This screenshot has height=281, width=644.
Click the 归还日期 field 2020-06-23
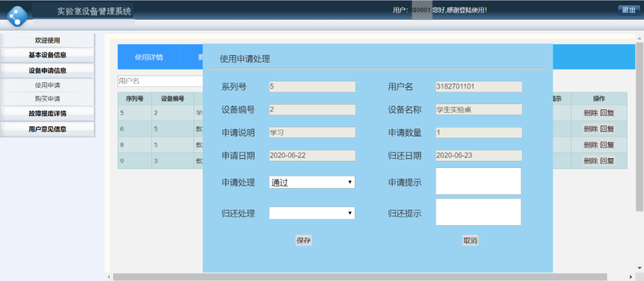point(478,155)
